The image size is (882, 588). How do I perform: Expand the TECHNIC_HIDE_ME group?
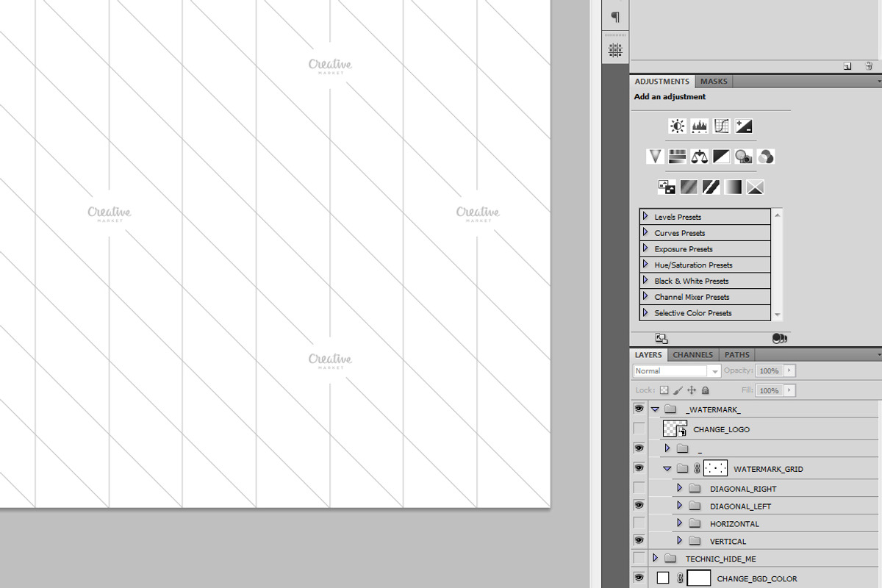655,559
